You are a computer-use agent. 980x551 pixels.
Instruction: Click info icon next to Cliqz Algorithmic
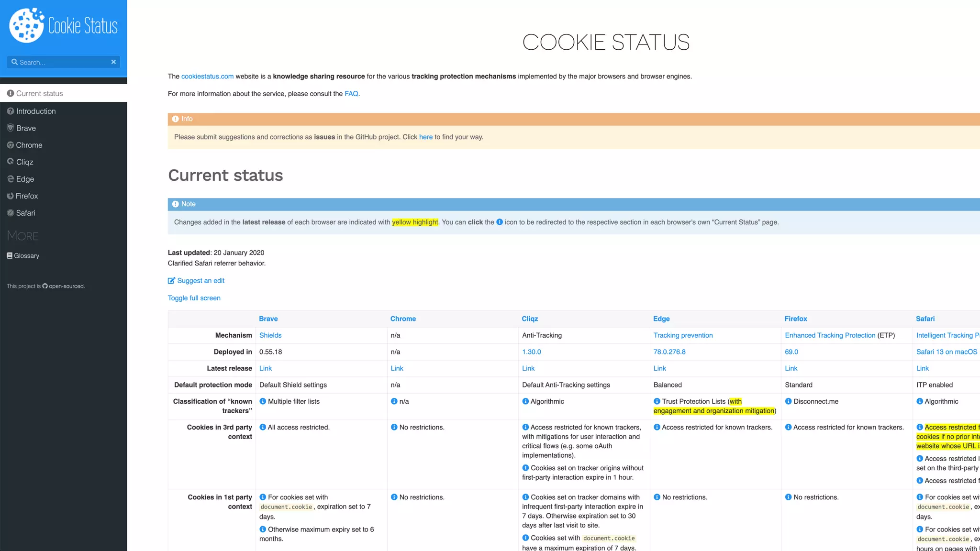[x=525, y=401]
